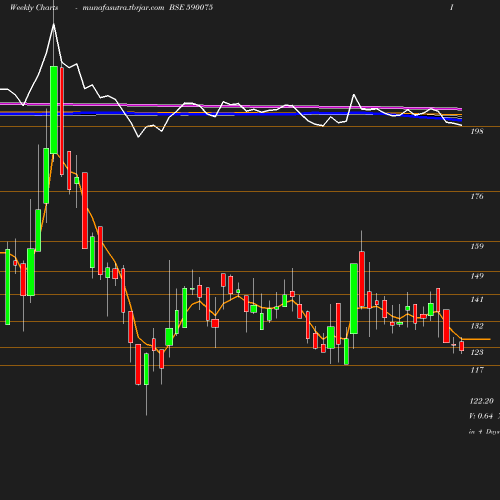500x500 pixels.
Task: Click the tallest green candlestick at the peak
Action: click(x=54, y=110)
